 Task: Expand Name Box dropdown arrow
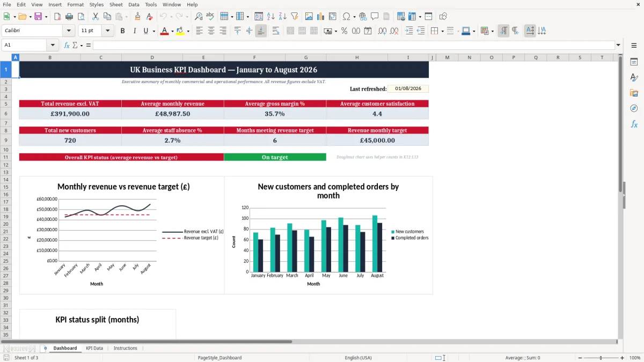pos(53,45)
